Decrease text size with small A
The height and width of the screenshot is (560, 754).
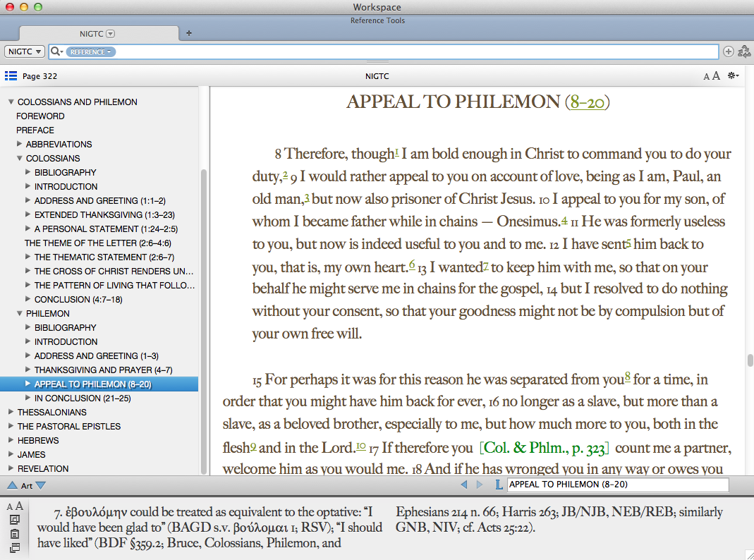pyautogui.click(x=706, y=77)
